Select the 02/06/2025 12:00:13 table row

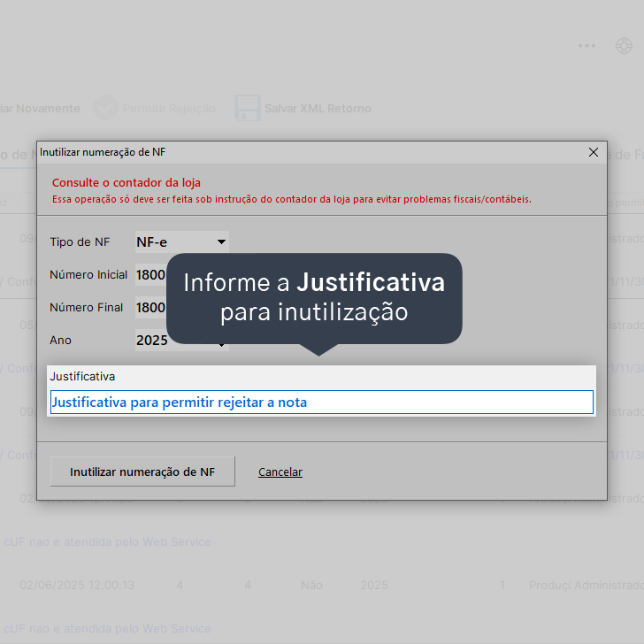tap(322, 585)
